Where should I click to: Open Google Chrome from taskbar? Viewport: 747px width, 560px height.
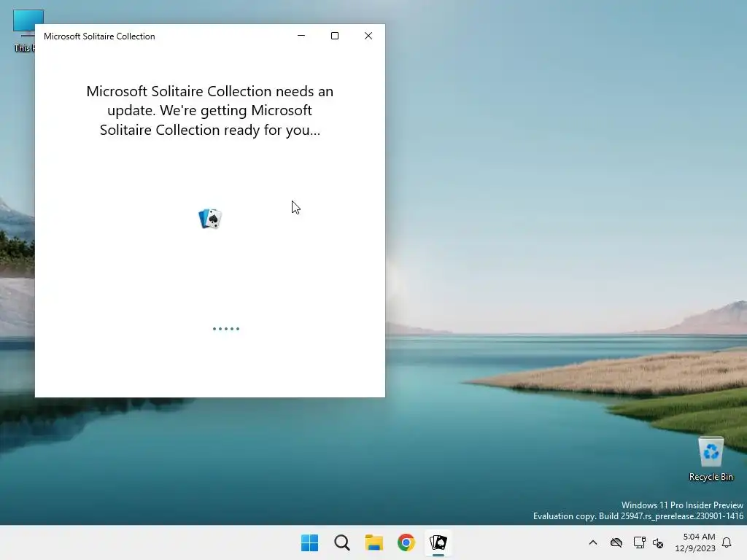click(x=406, y=542)
